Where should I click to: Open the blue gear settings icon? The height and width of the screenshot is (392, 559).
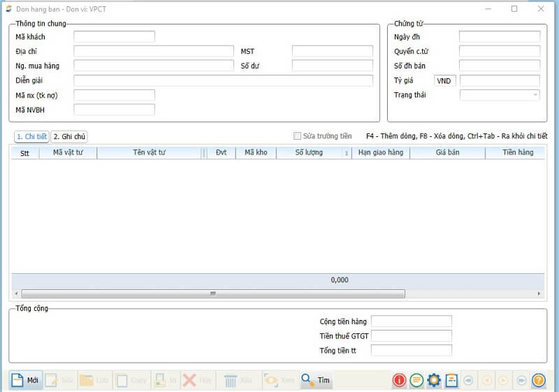[434, 380]
